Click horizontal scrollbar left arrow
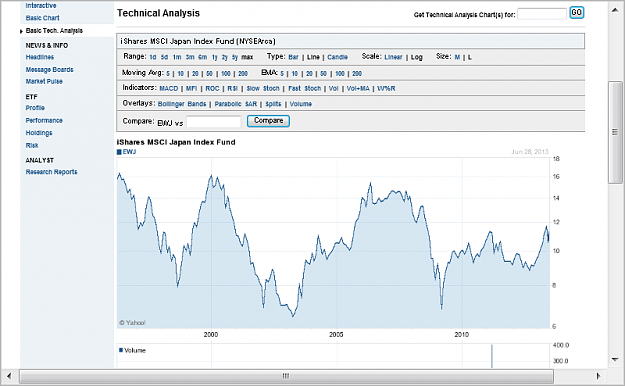 point(9,376)
